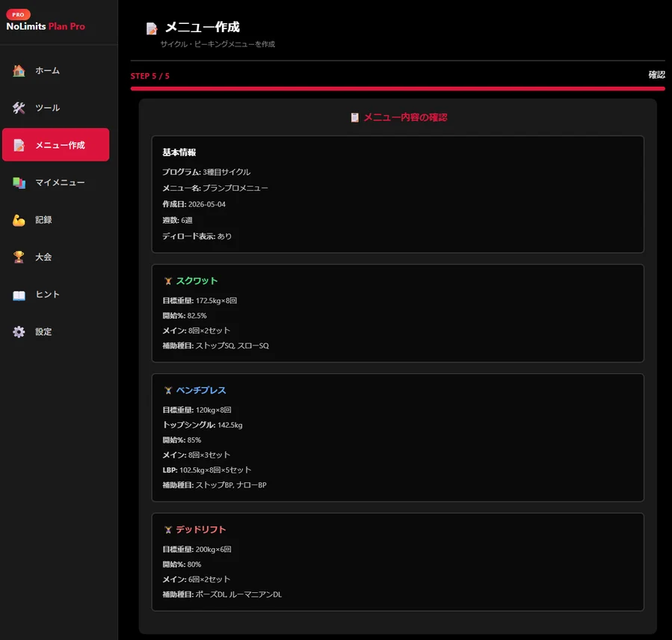Click 開始%: 85% in bench card

pos(182,440)
